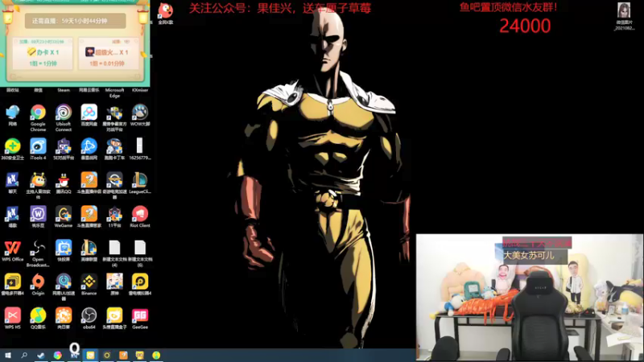Switch to the KX app on the taskbar
This screenshot has width=644, height=362.
point(74,355)
